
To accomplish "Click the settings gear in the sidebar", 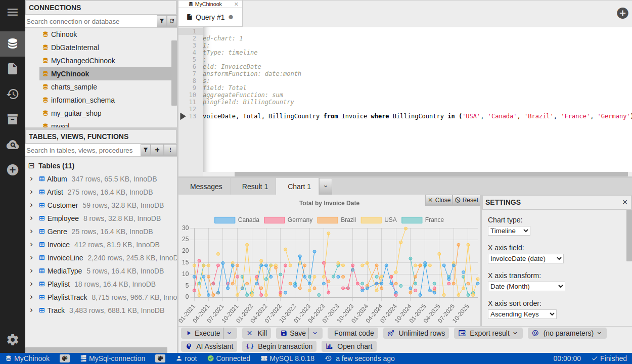I will point(13,340).
